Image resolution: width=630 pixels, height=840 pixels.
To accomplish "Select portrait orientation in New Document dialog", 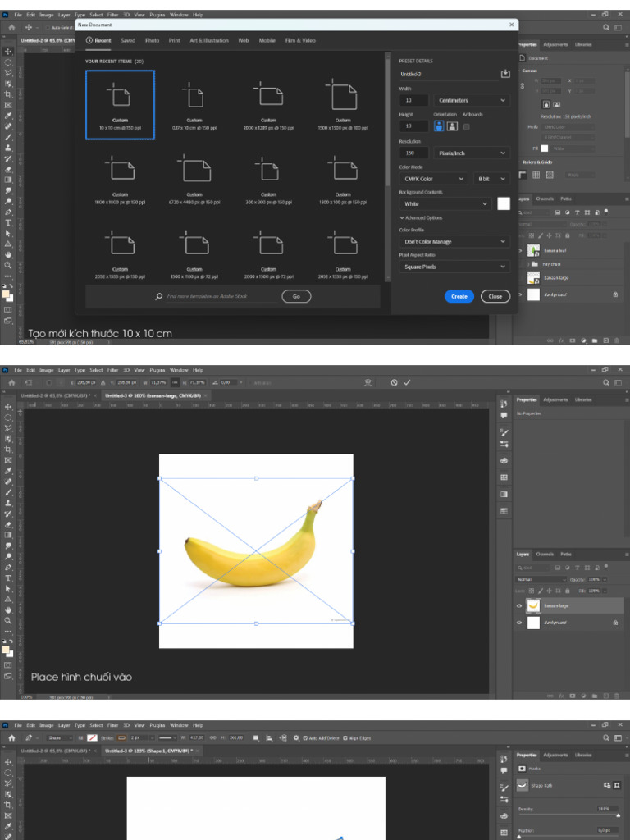I will tap(439, 126).
